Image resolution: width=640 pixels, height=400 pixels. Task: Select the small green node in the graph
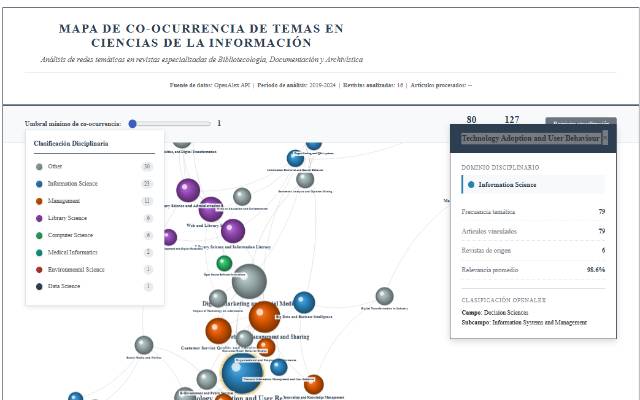[225, 263]
